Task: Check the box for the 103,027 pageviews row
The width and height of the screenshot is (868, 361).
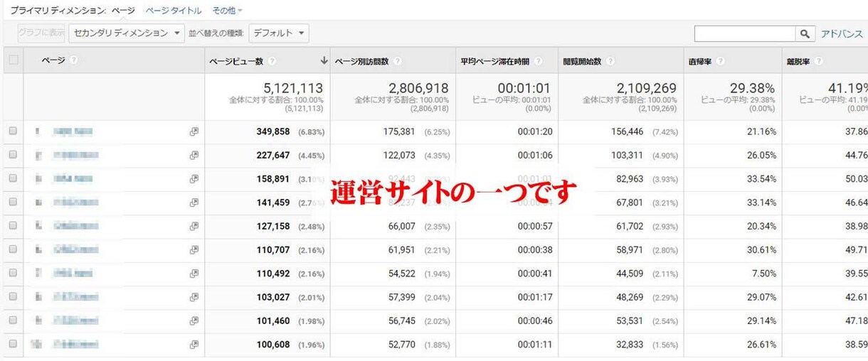Action: coord(13,297)
